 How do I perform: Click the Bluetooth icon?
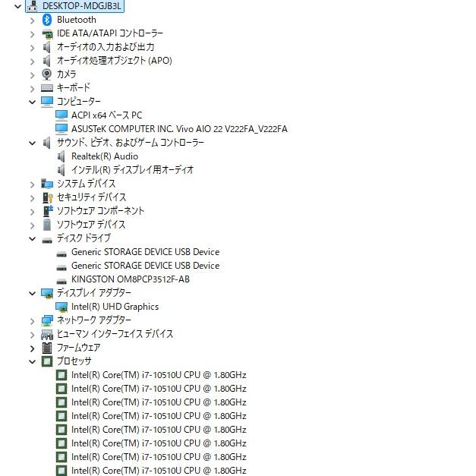pyautogui.click(x=47, y=20)
